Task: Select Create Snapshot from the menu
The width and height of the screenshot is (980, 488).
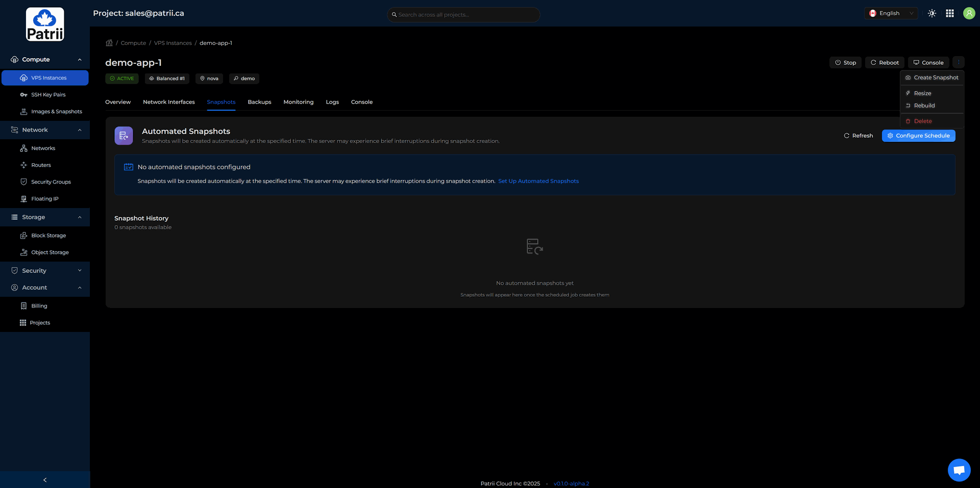Action: (x=936, y=78)
